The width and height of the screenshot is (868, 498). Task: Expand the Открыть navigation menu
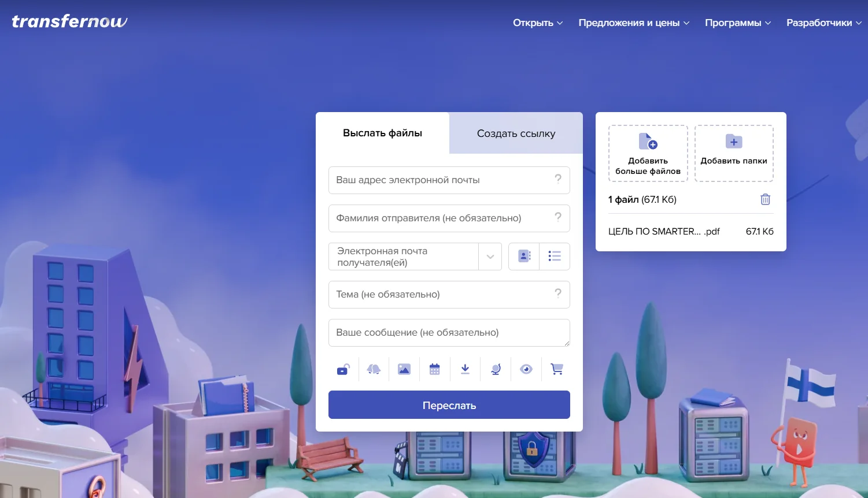537,23
